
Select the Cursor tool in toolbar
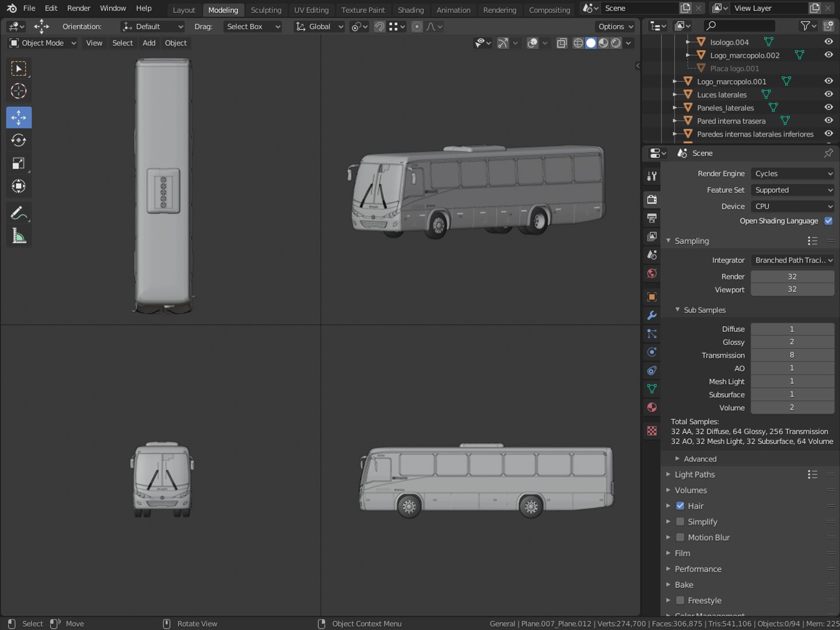point(19,91)
